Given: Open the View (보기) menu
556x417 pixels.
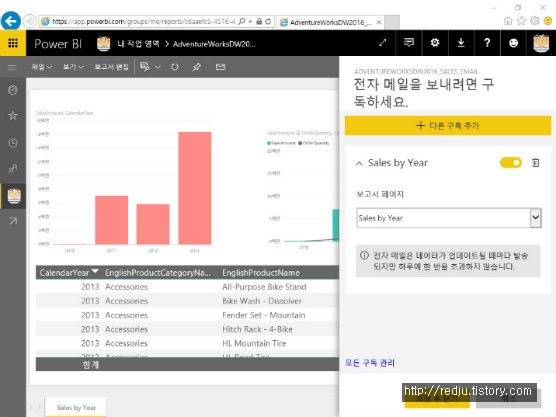Looking at the screenshot, I should coord(73,67).
